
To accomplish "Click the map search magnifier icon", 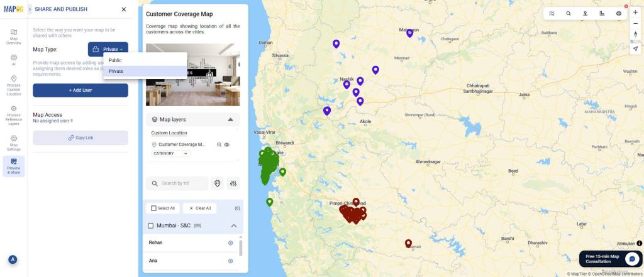I will [x=569, y=13].
